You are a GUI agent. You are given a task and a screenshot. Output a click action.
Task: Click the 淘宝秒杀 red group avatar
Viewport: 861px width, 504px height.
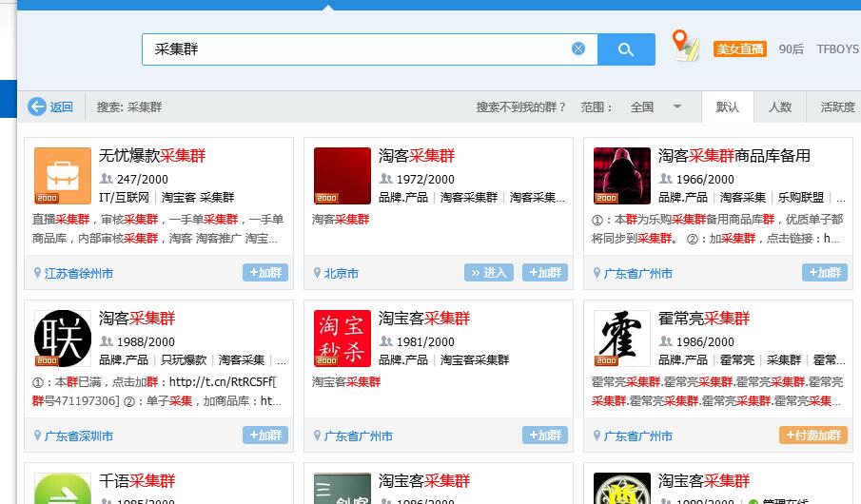tap(342, 339)
